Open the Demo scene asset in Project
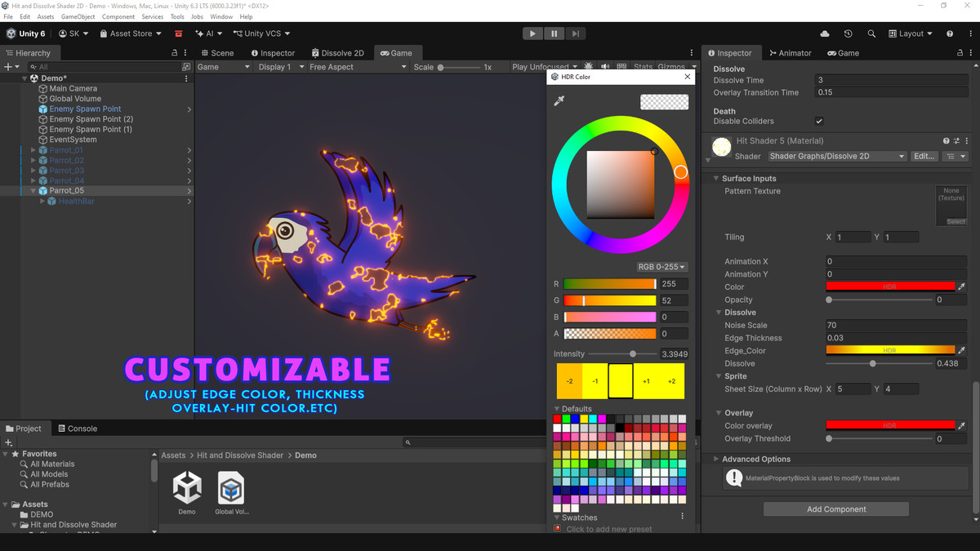This screenshot has height=551, width=980. (x=187, y=492)
